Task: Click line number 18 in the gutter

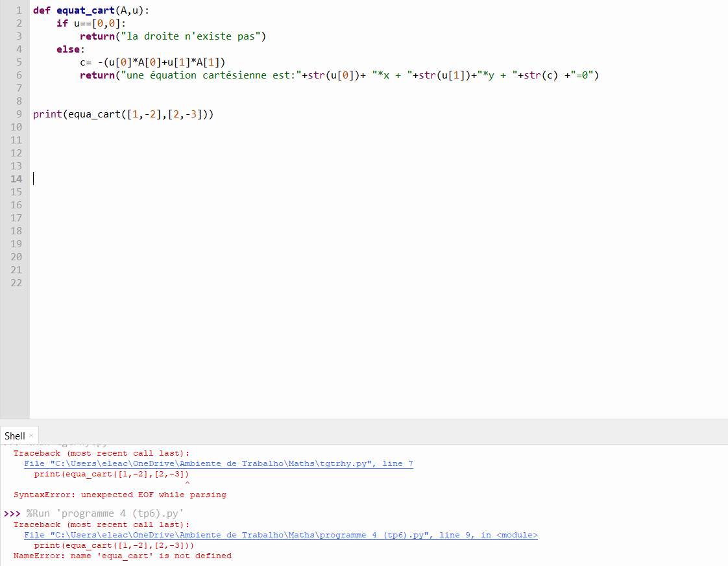Action: point(16,231)
